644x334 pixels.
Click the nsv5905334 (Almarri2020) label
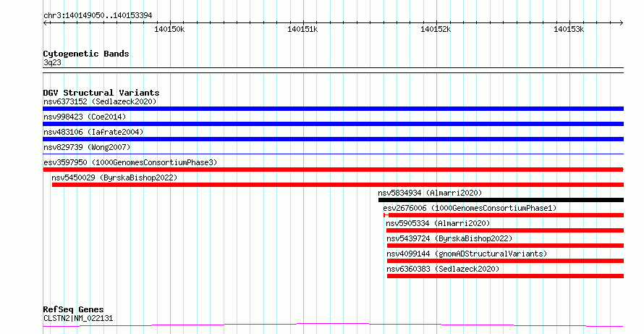click(438, 223)
